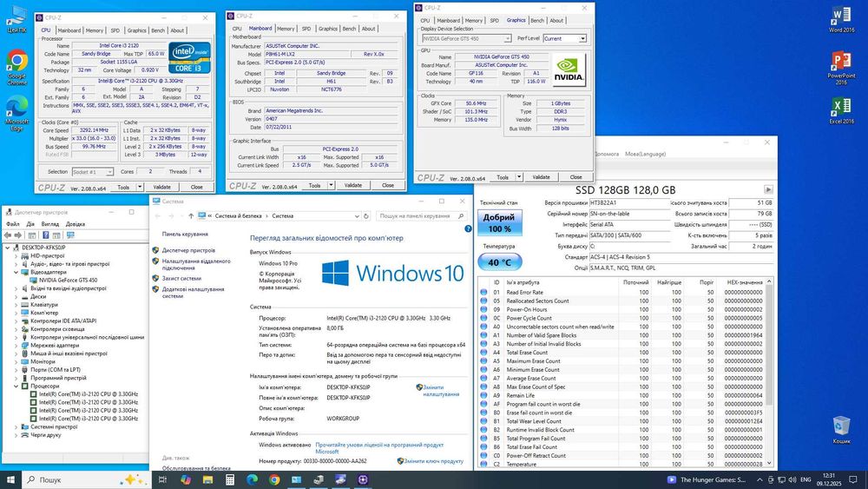Open Диспетчер пристроїв link in System window
This screenshot has width=868, height=489.
[188, 250]
